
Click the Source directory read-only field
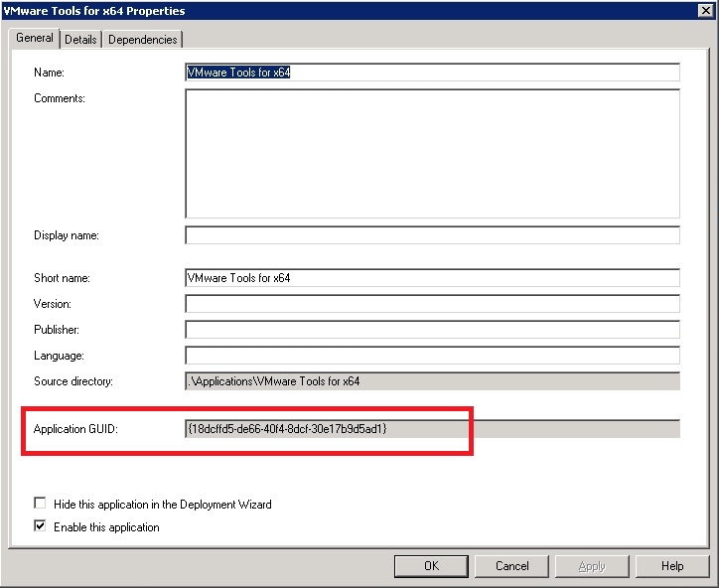[x=432, y=381]
